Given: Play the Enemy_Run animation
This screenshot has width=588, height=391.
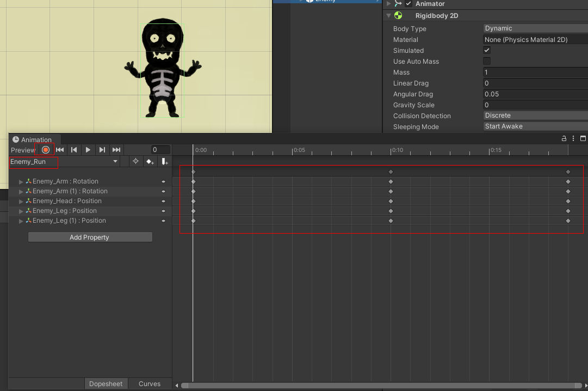Looking at the screenshot, I should click(x=88, y=150).
